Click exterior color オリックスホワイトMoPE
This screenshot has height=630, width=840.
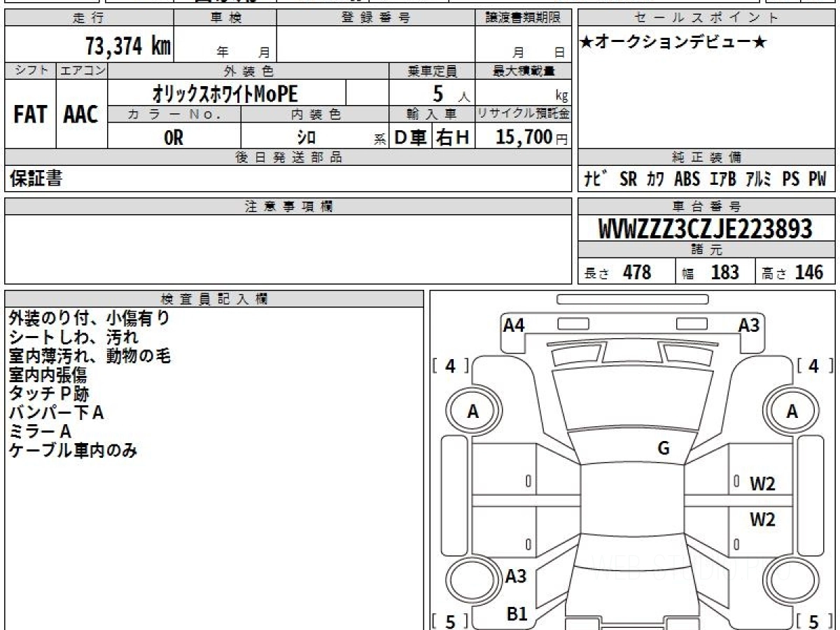(225, 93)
